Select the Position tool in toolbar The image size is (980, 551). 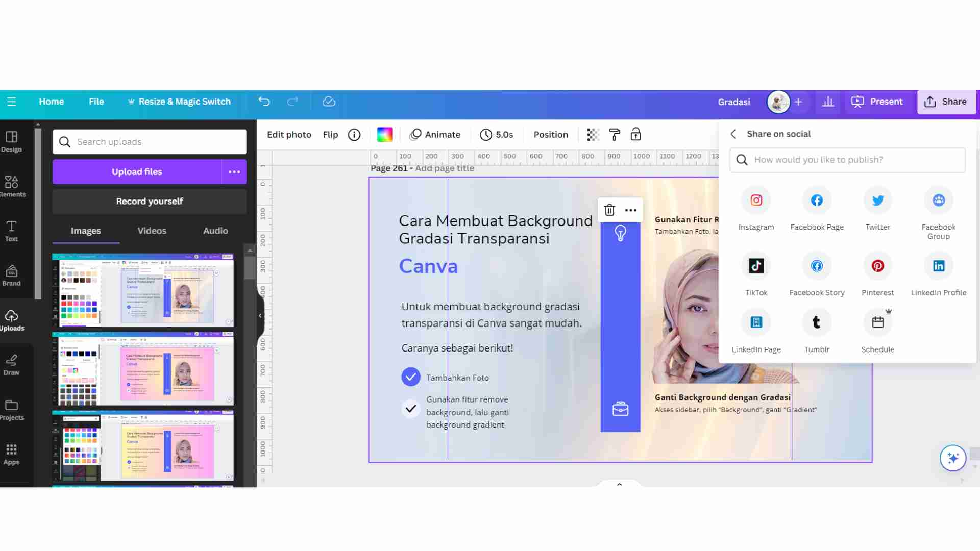coord(551,135)
